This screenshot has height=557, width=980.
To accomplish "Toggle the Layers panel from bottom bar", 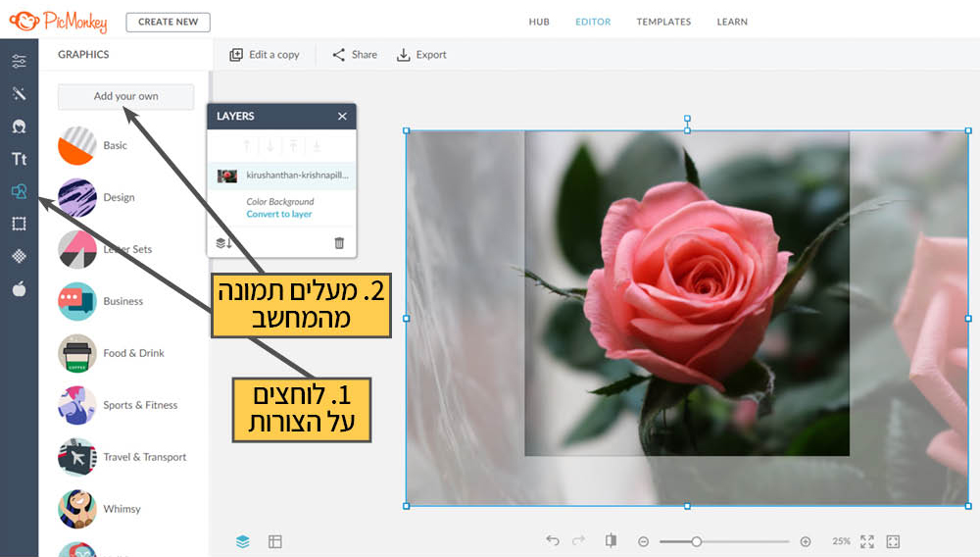I will pyautogui.click(x=243, y=541).
